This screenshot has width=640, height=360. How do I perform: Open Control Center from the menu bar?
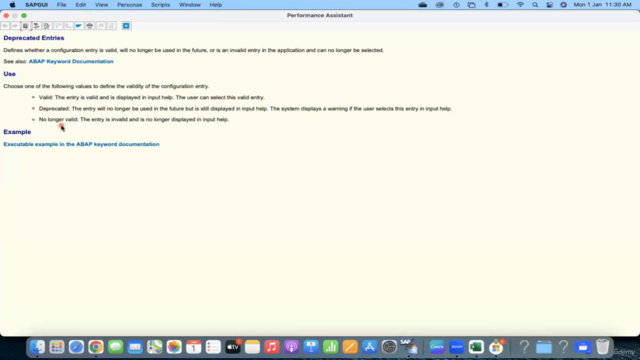(x=550, y=5)
